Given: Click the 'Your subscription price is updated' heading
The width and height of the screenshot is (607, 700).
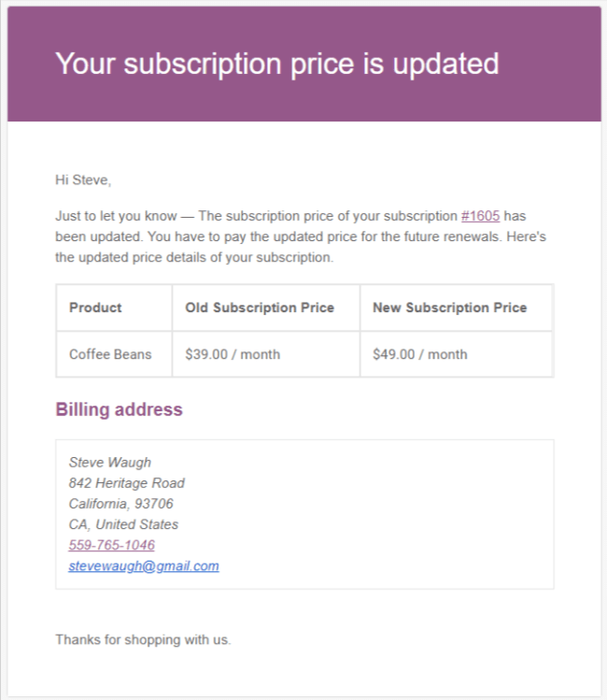Looking at the screenshot, I should coord(277,64).
